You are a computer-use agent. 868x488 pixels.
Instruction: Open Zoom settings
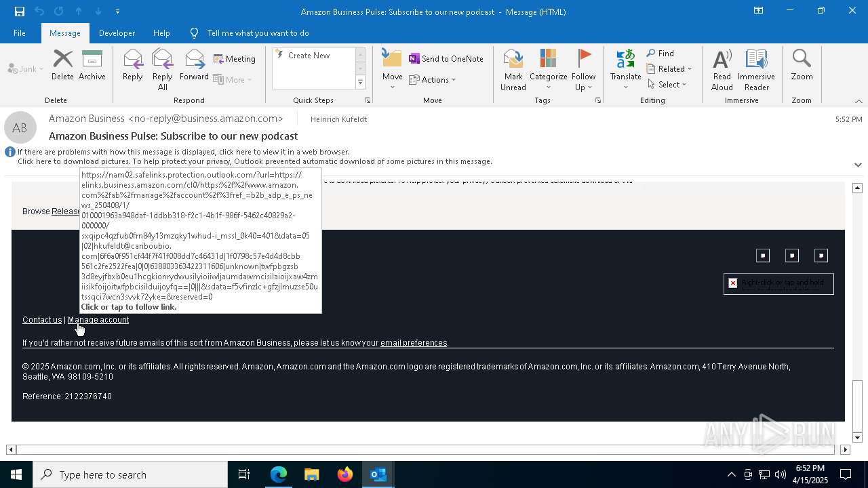coord(802,66)
